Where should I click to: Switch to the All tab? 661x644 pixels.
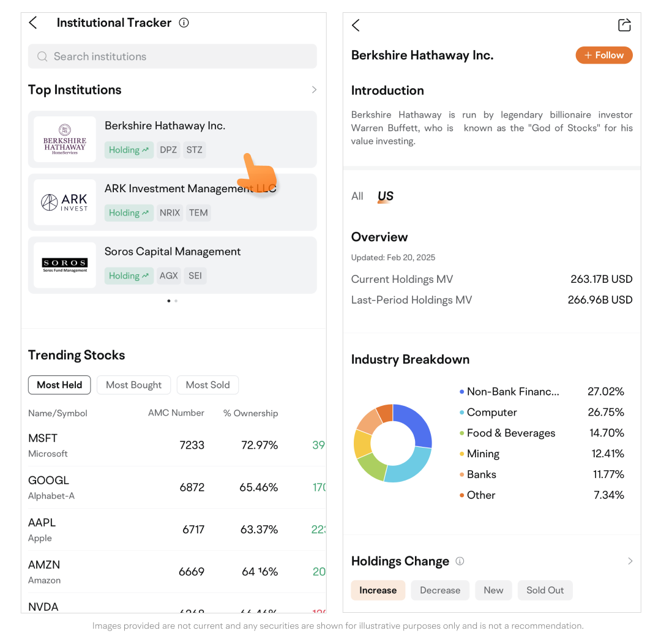[x=357, y=197]
